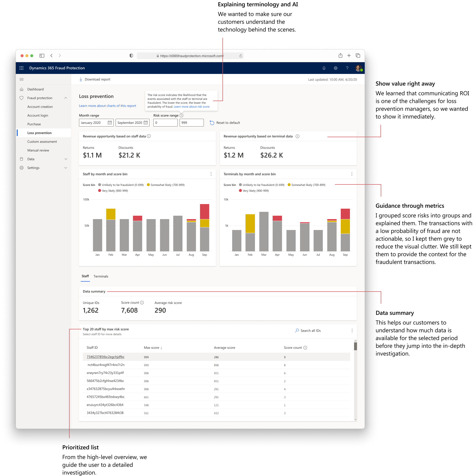The image size is (475, 476).
Task: Toggle the browser sidebar panel icon
Action: click(x=42, y=56)
